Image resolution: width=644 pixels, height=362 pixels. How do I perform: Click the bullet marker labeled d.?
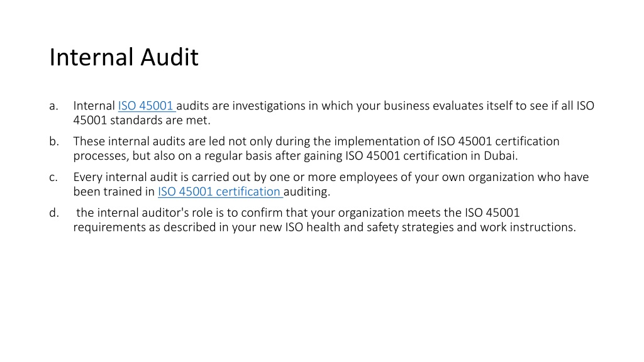pyautogui.click(x=54, y=212)
